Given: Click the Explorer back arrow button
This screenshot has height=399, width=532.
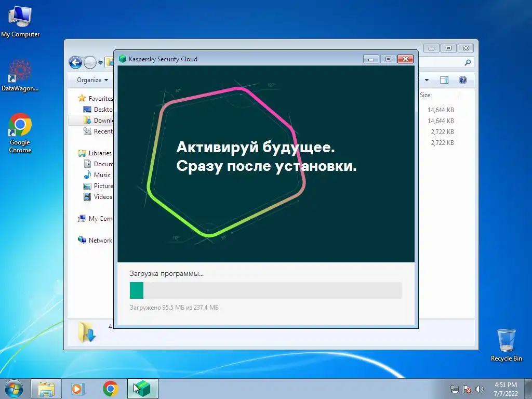Looking at the screenshot, I should tap(75, 62).
